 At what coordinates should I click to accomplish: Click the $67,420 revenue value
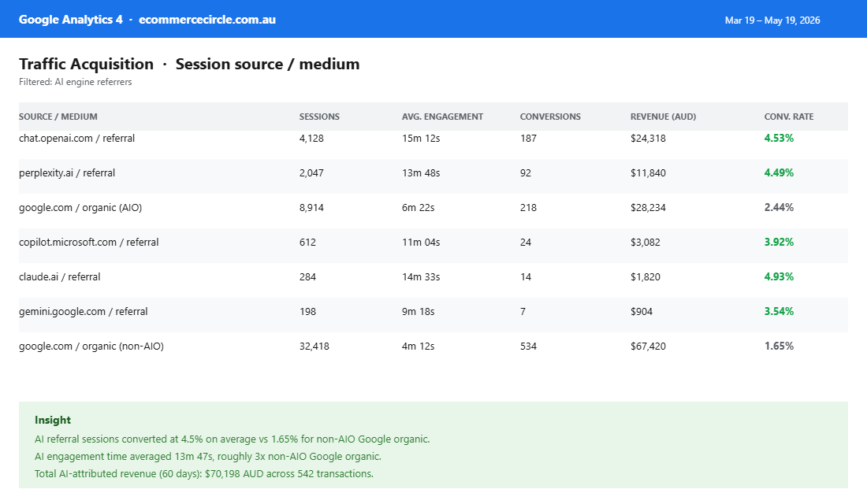coord(648,346)
